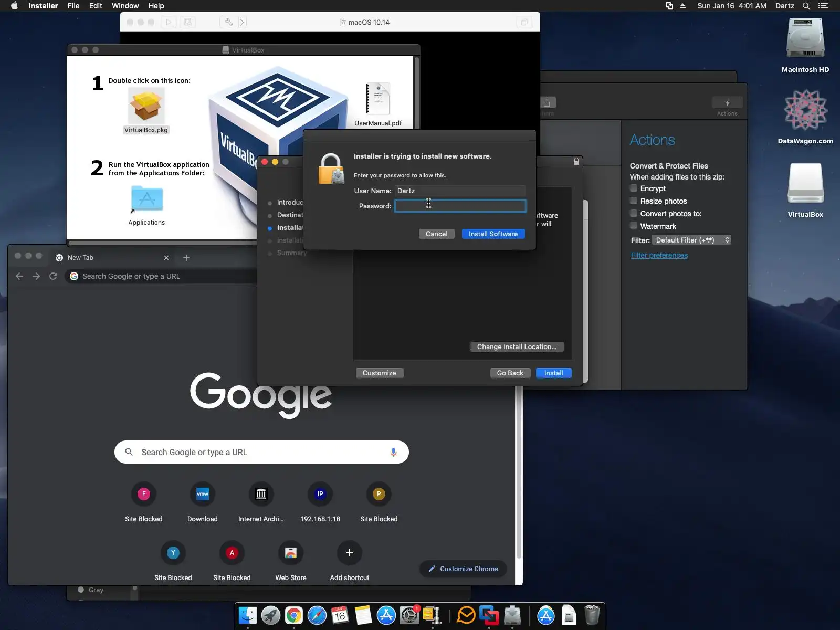
Task: Open the Web Store shortcut tile
Action: 291,561
